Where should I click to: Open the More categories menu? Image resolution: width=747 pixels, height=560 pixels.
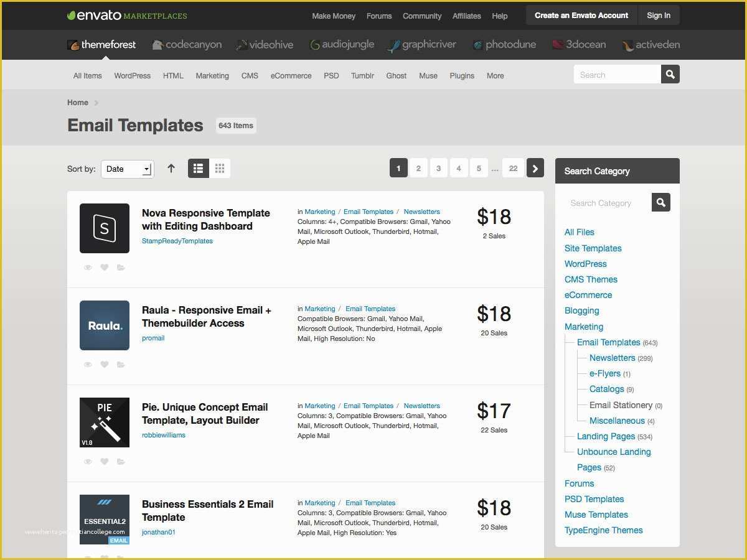[496, 76]
